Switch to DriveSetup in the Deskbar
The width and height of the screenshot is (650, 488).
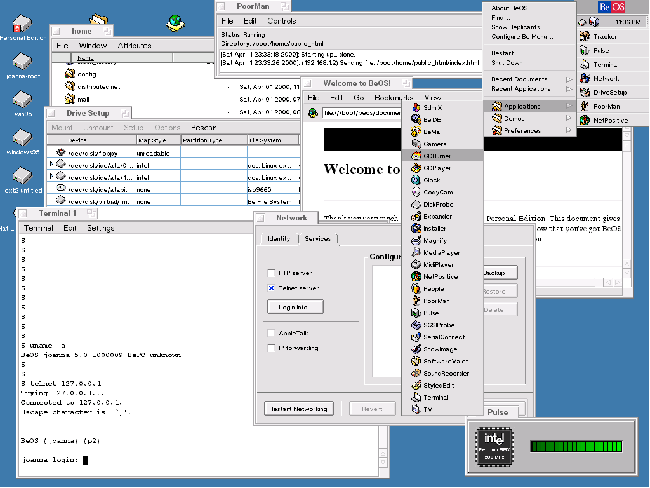click(613, 92)
